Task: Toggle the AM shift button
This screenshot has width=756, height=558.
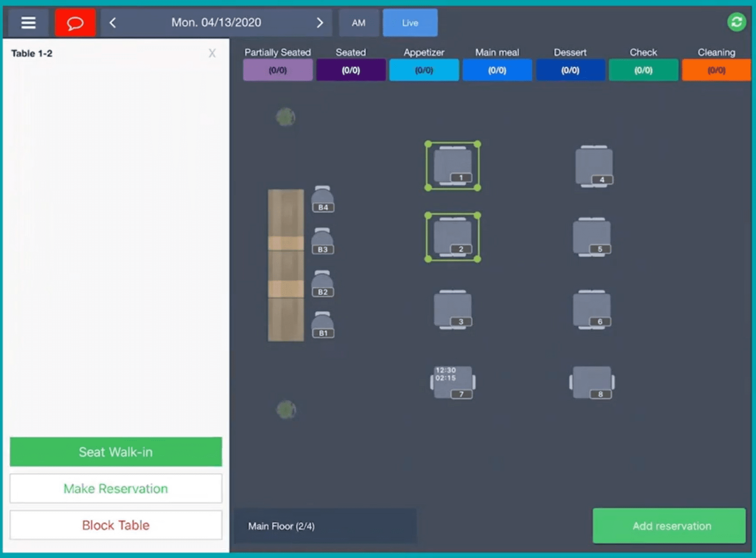Action: 358,23
